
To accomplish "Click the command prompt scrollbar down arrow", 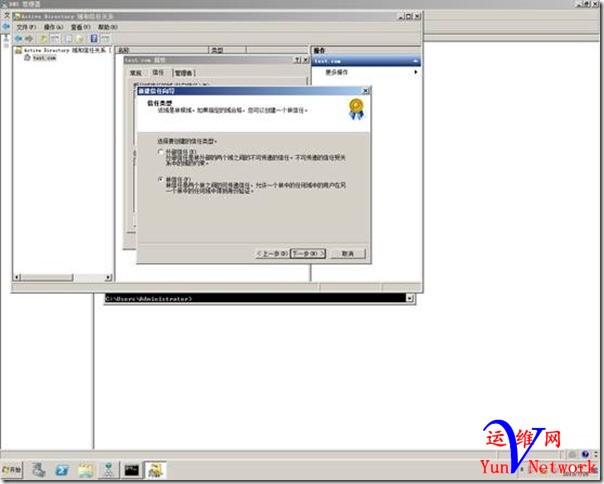I will coord(410,298).
